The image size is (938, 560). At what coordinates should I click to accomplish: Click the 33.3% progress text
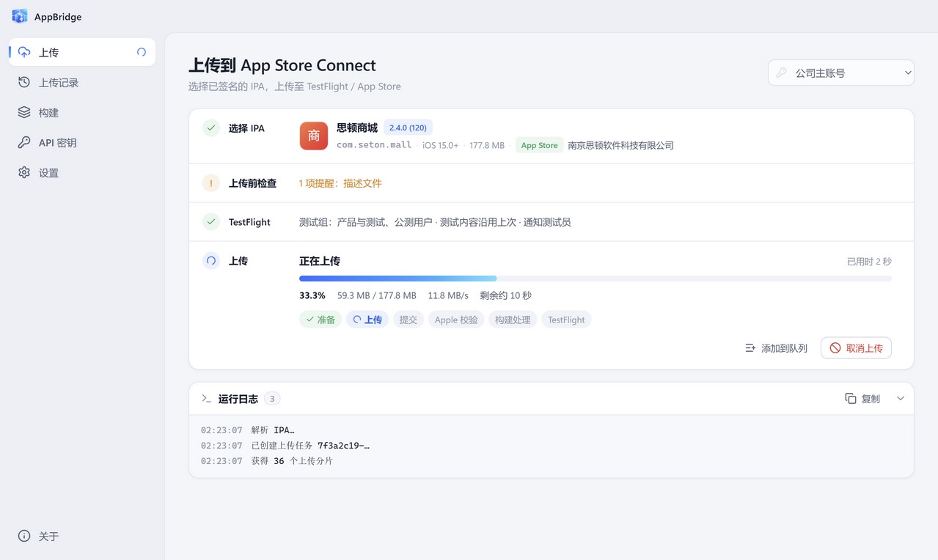312,295
